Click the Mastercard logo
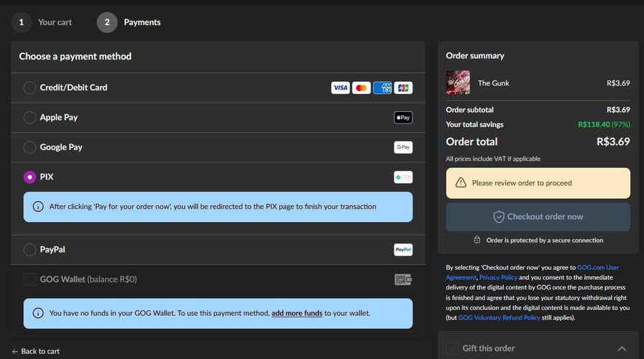 click(x=362, y=88)
